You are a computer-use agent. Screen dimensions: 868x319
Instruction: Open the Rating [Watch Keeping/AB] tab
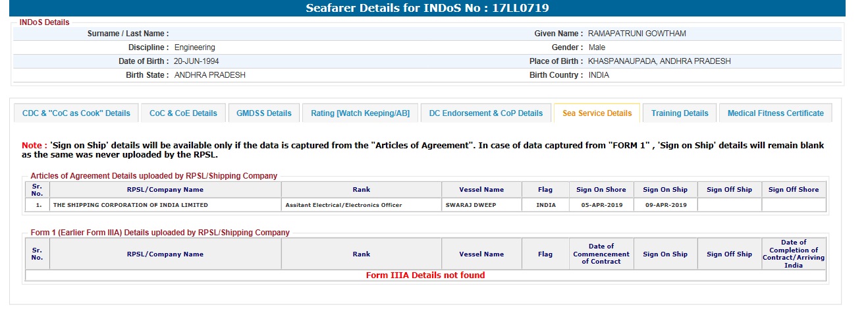(360, 113)
